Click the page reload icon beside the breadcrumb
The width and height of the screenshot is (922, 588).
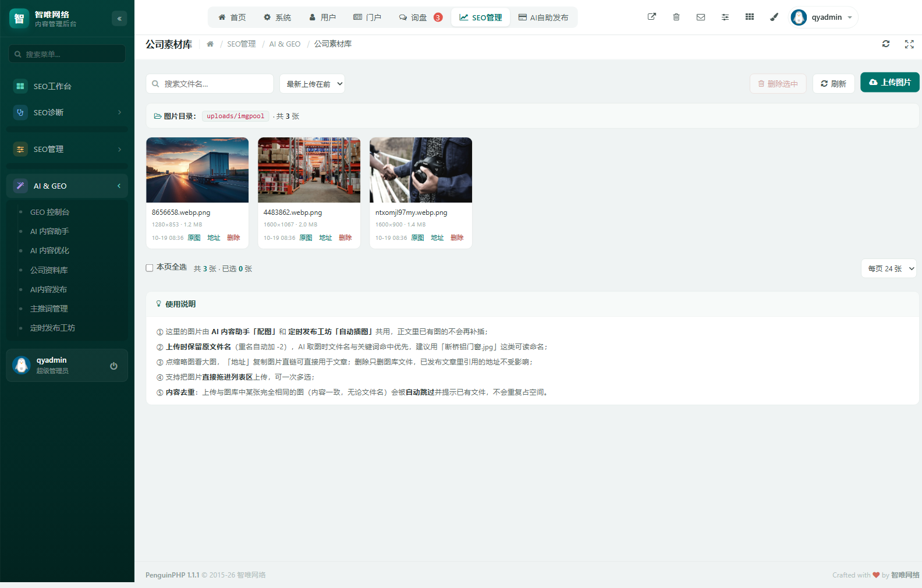(886, 44)
